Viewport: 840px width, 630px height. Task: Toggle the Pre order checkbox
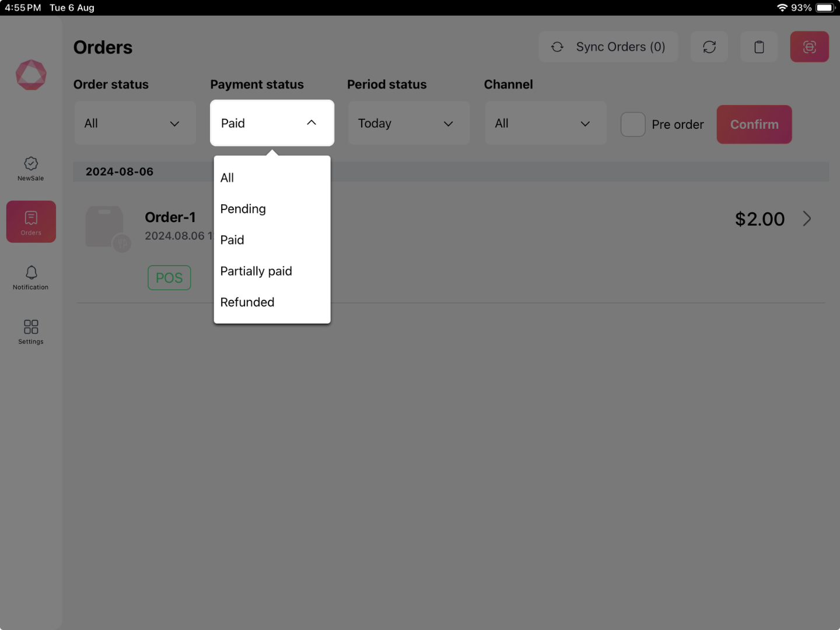click(632, 124)
